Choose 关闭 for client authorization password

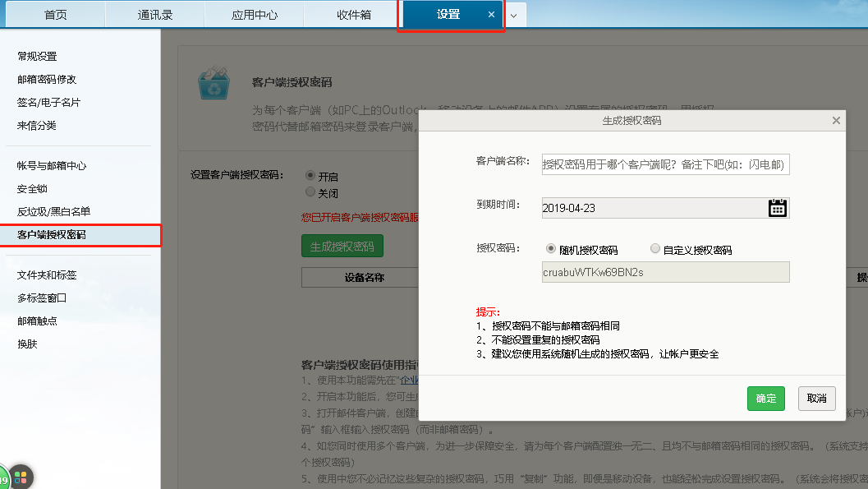coord(310,192)
